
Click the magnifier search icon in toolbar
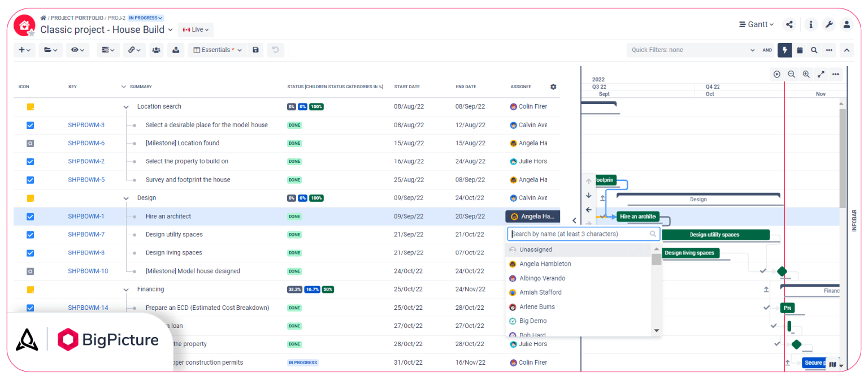click(x=814, y=50)
